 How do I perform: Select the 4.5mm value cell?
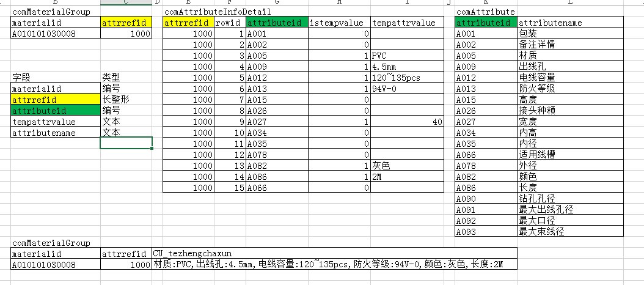click(407, 67)
